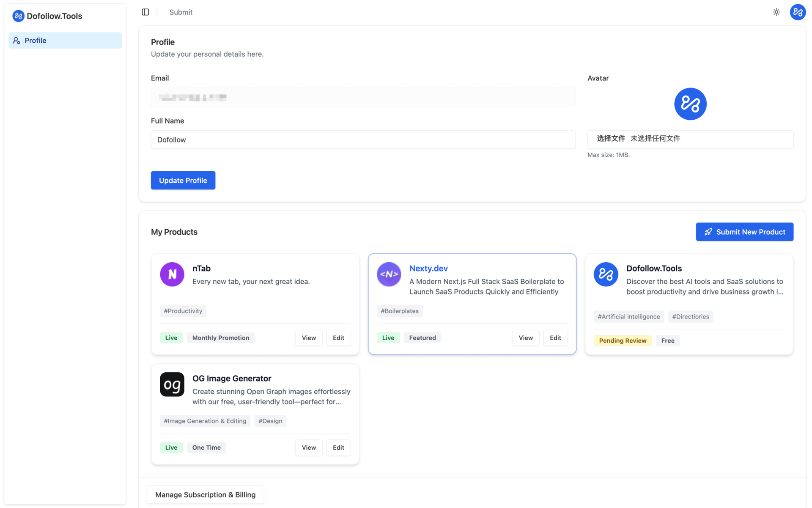Click View on the nTab card

tap(309, 338)
